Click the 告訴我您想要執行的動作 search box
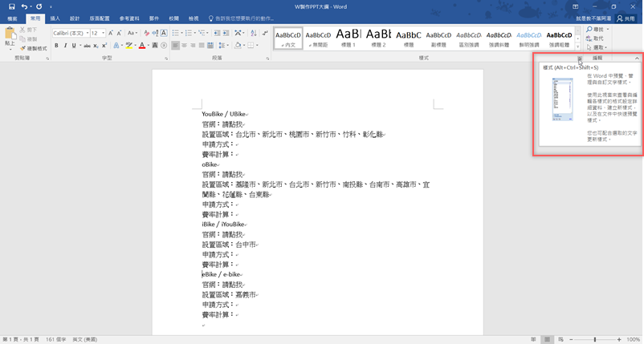The height and width of the screenshot is (344, 644). pos(242,18)
